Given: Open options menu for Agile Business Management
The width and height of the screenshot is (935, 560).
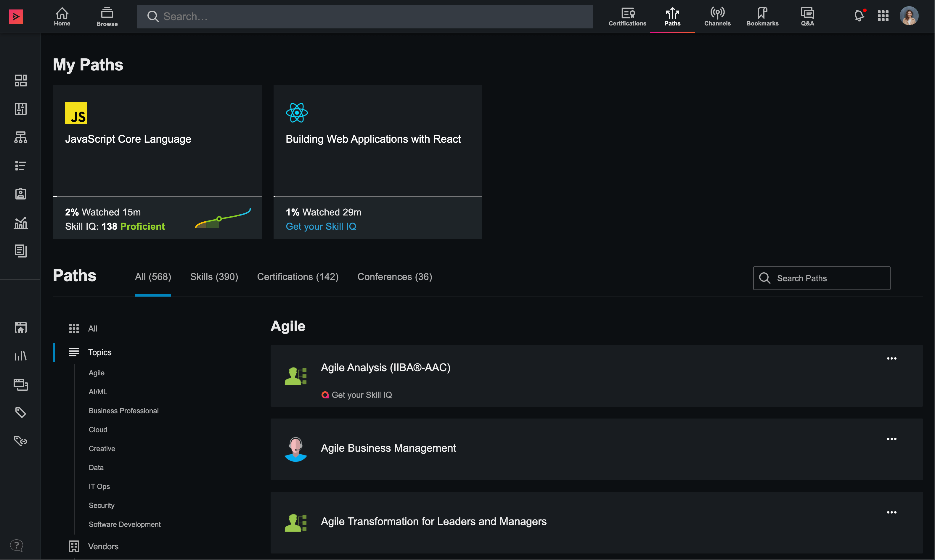Looking at the screenshot, I should (x=891, y=439).
